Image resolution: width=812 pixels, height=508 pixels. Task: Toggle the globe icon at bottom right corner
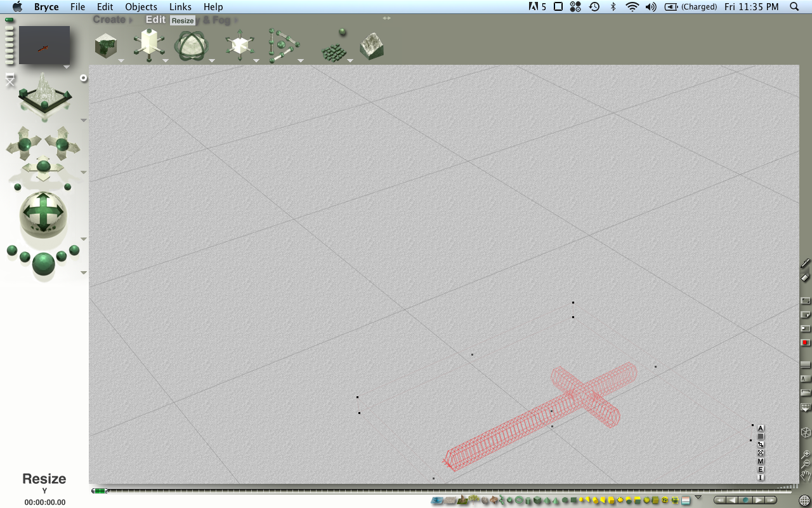(804, 500)
